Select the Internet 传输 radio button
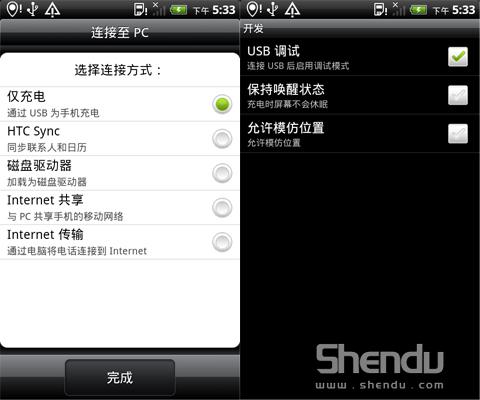The image size is (480, 400). click(222, 242)
